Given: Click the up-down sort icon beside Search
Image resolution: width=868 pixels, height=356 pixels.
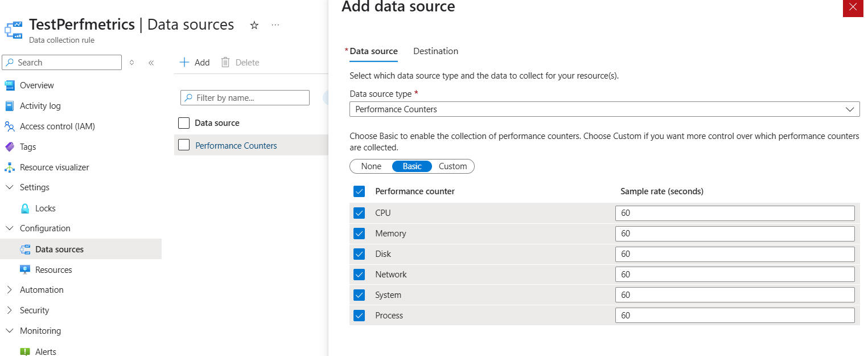Looking at the screenshot, I should coord(131,63).
